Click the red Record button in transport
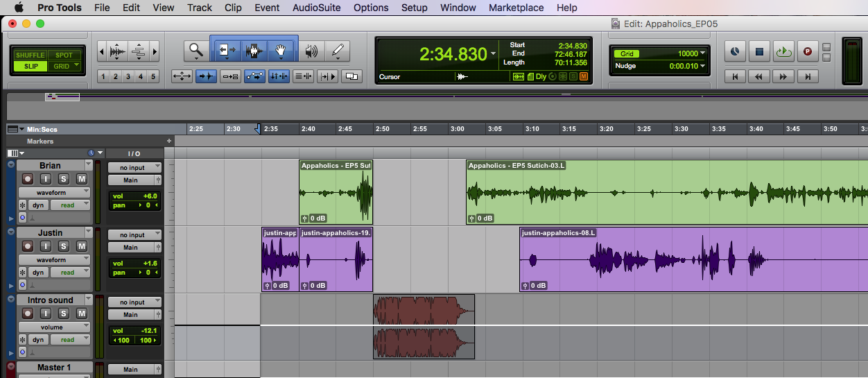The image size is (868, 378). click(807, 51)
